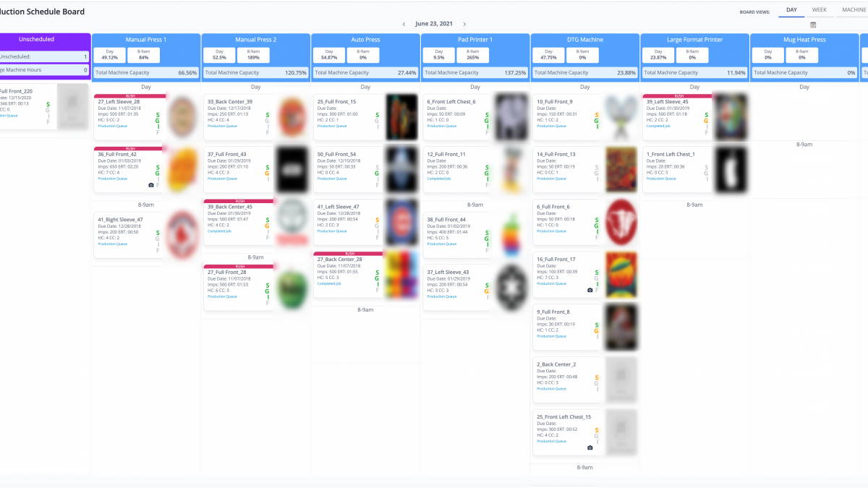Open the 10_Full Front_9 artwork thumbnail
The height and width of the screenshot is (488, 868).
[x=621, y=118]
